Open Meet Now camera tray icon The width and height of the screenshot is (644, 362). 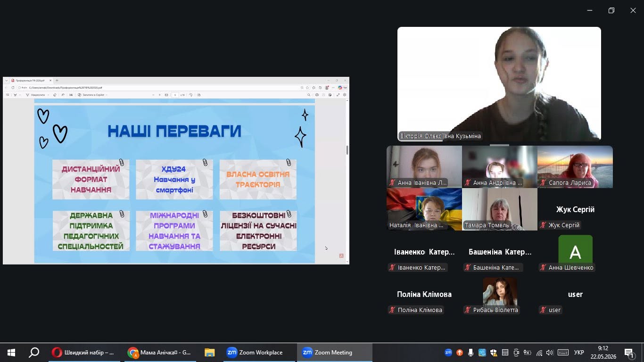tap(516, 353)
